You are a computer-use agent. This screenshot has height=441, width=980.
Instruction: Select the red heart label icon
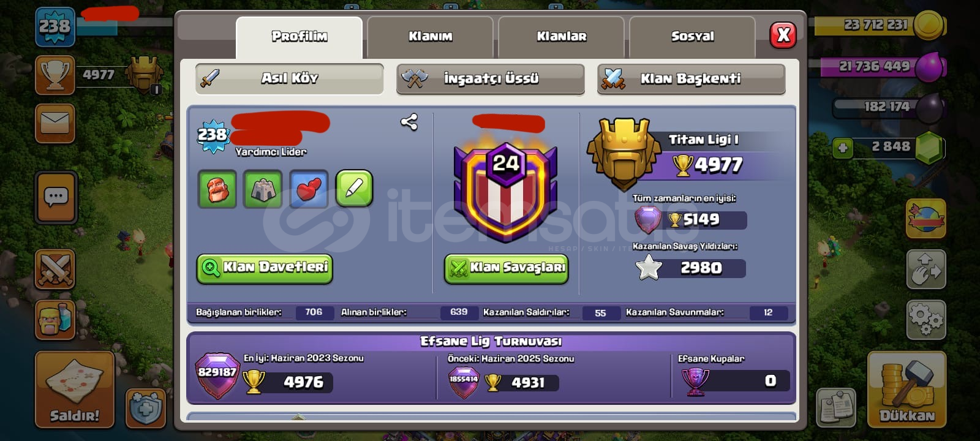pyautogui.click(x=309, y=189)
